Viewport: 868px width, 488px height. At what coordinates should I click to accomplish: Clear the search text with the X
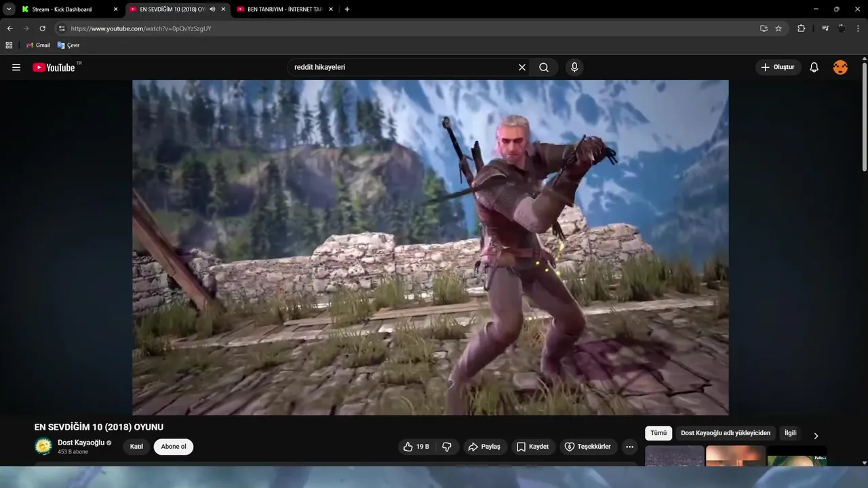(522, 67)
